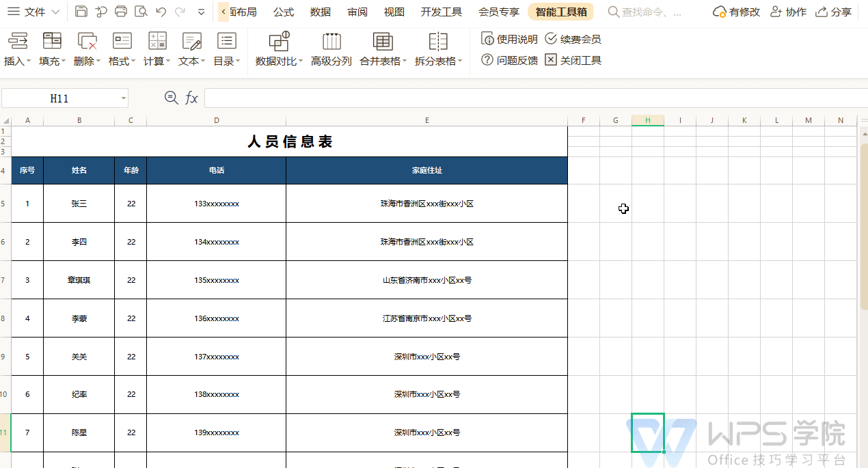This screenshot has height=468, width=868.
Task: Click the cell 山东省济南市xxx小区xx号
Action: (427, 280)
